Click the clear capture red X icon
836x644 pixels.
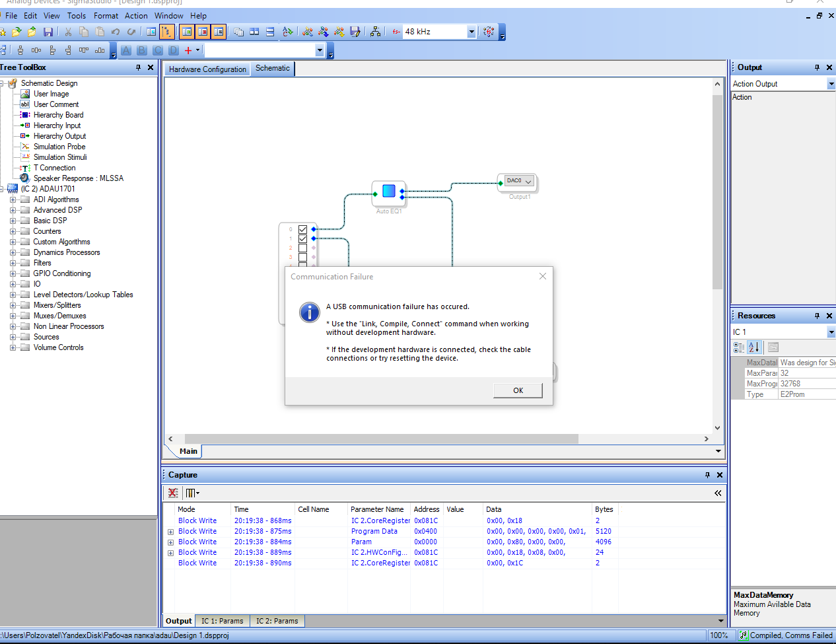tap(173, 493)
